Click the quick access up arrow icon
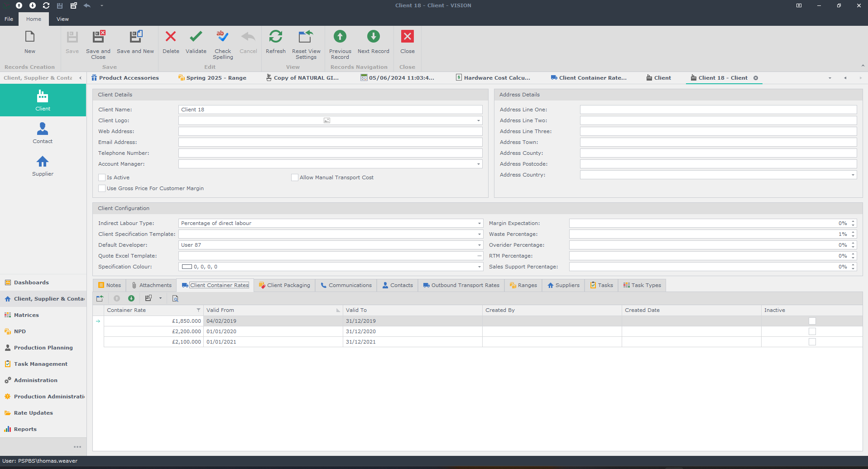 click(19, 5)
